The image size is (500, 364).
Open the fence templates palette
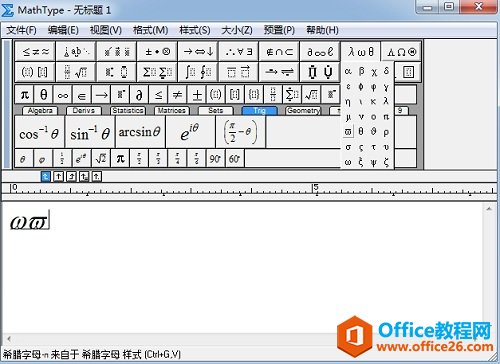[35, 72]
